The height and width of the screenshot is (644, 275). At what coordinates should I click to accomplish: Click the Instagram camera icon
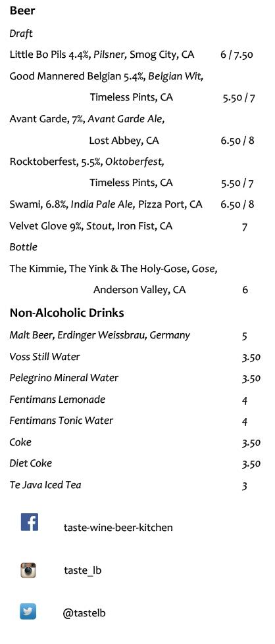click(28, 570)
